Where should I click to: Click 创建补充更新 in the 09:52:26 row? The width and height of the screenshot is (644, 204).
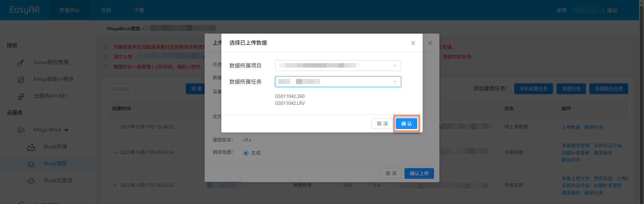coord(608,186)
